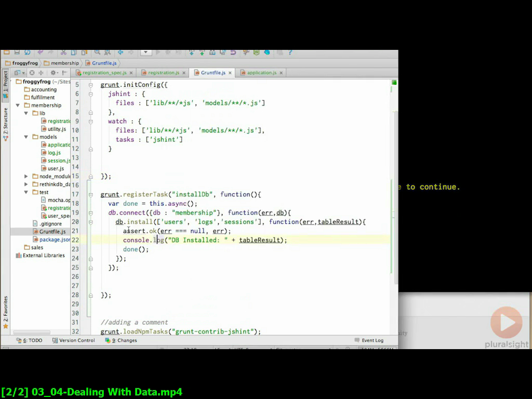The height and width of the screenshot is (399, 532).
Task: Click the Copy toolbar icon
Action: tap(74, 52)
